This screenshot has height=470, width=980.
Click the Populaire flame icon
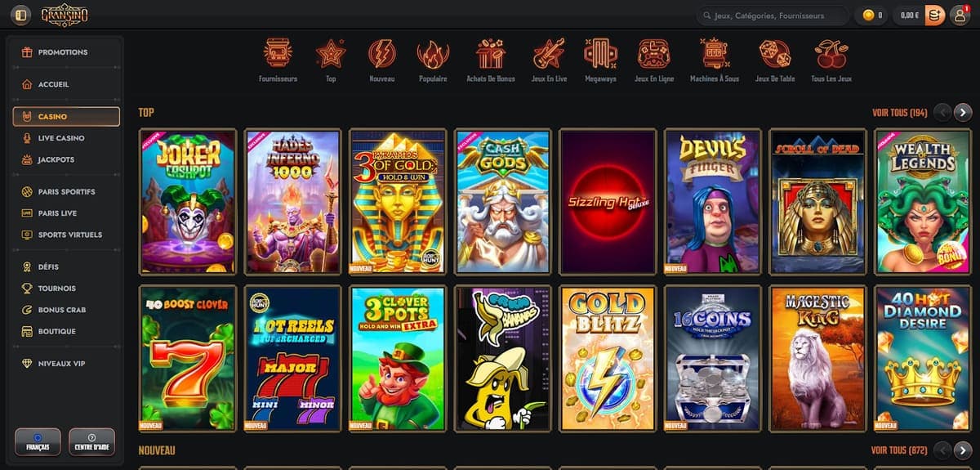pyautogui.click(x=433, y=54)
